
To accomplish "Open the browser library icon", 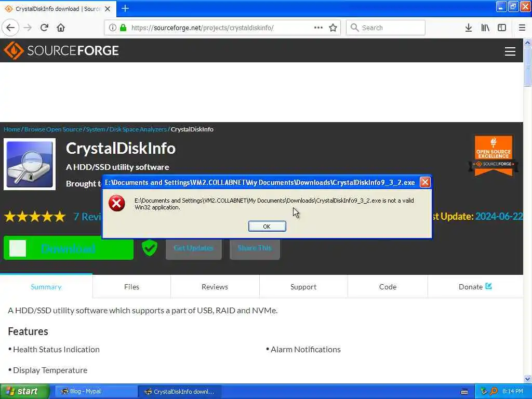I will [x=485, y=28].
